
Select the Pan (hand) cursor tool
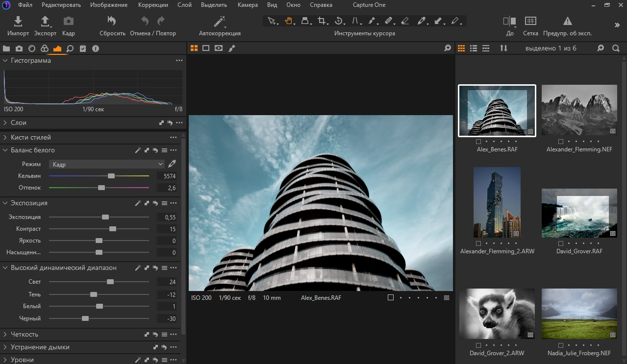[289, 21]
